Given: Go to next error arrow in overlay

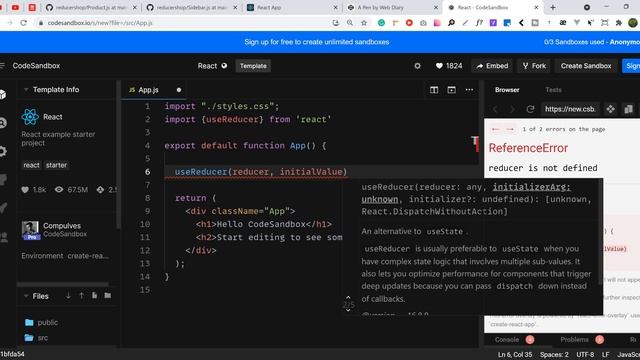Looking at the screenshot, I should pyautogui.click(x=510, y=129).
